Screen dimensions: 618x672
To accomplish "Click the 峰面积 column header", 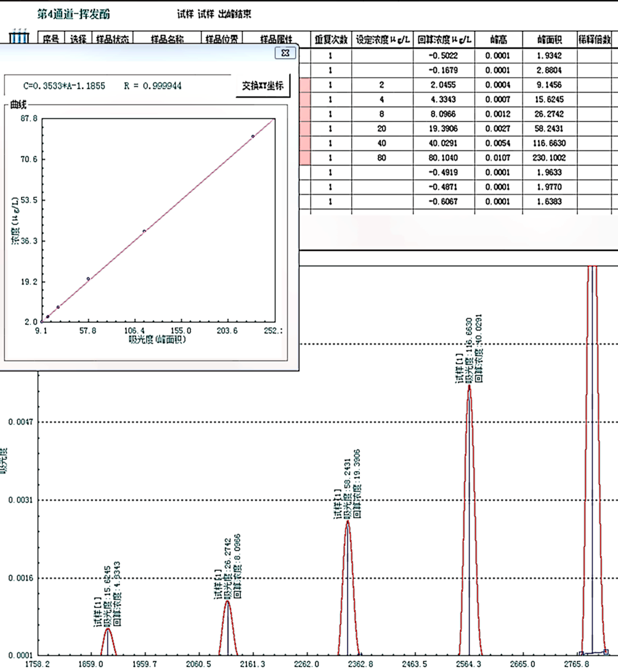I will pos(549,40).
